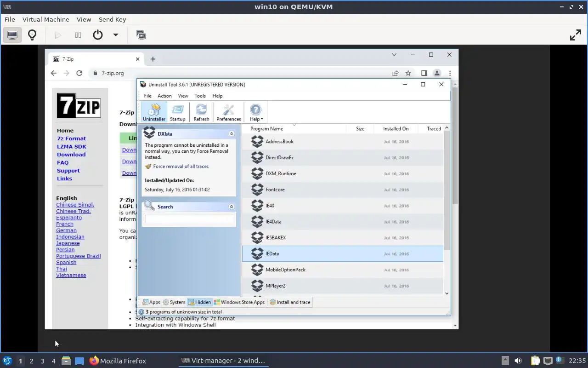Open a new browser tab
The width and height of the screenshot is (588, 368).
coord(153,59)
